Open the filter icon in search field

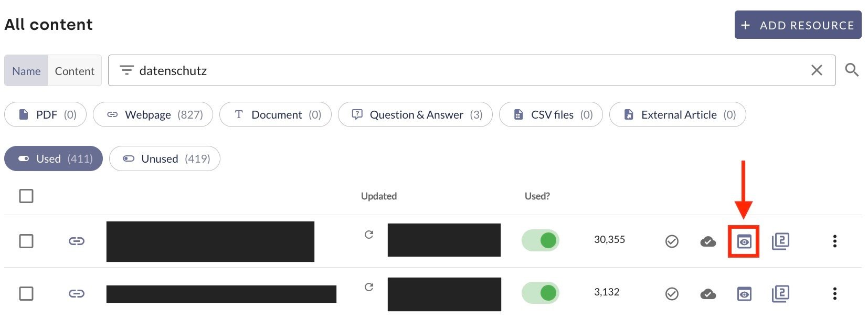(126, 70)
